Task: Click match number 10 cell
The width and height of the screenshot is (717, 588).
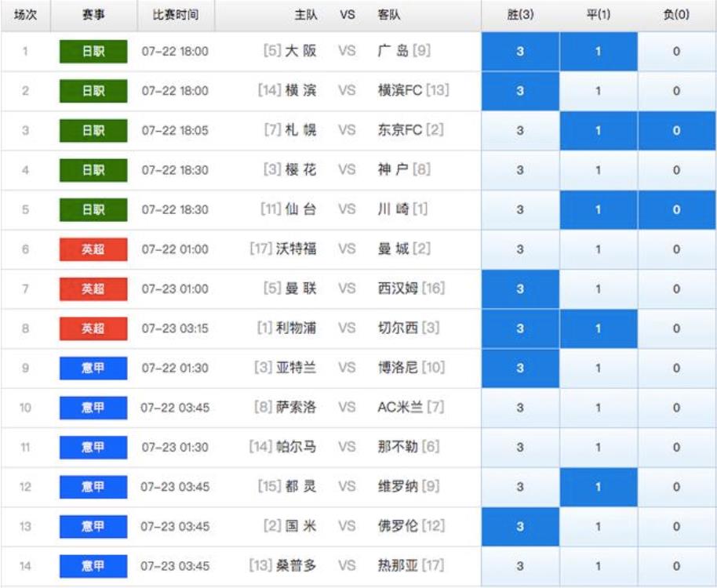Action: click(x=26, y=408)
